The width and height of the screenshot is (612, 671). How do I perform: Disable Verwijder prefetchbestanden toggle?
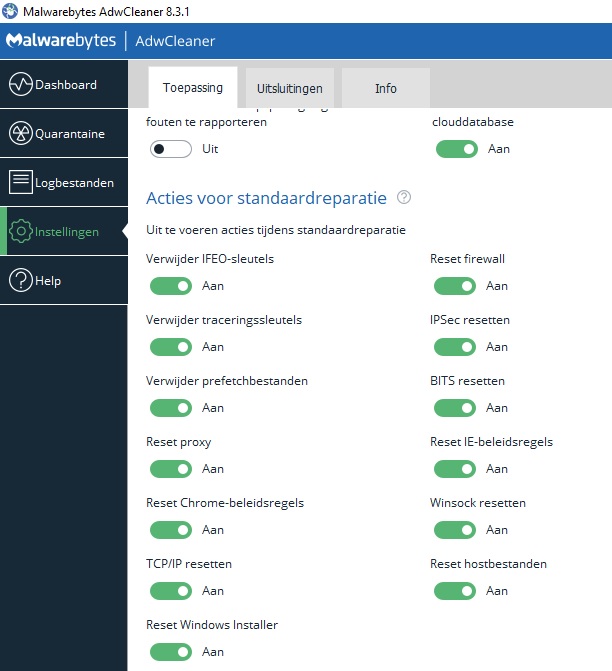click(170, 408)
